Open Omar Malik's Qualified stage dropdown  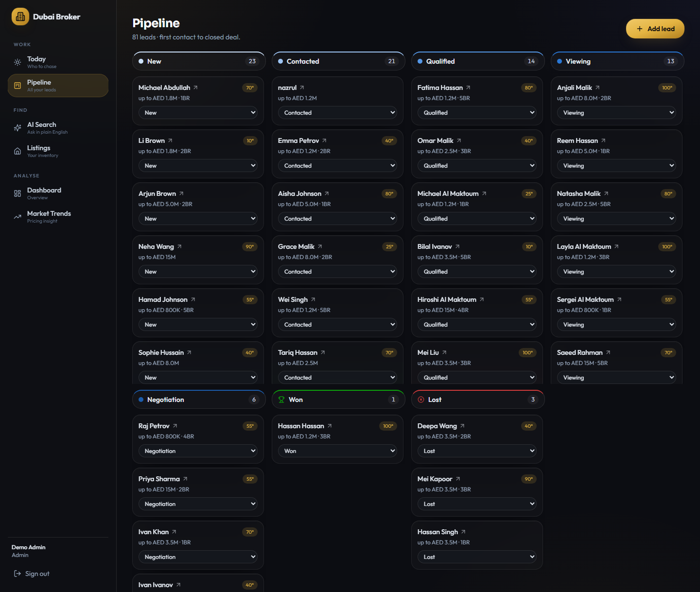477,165
